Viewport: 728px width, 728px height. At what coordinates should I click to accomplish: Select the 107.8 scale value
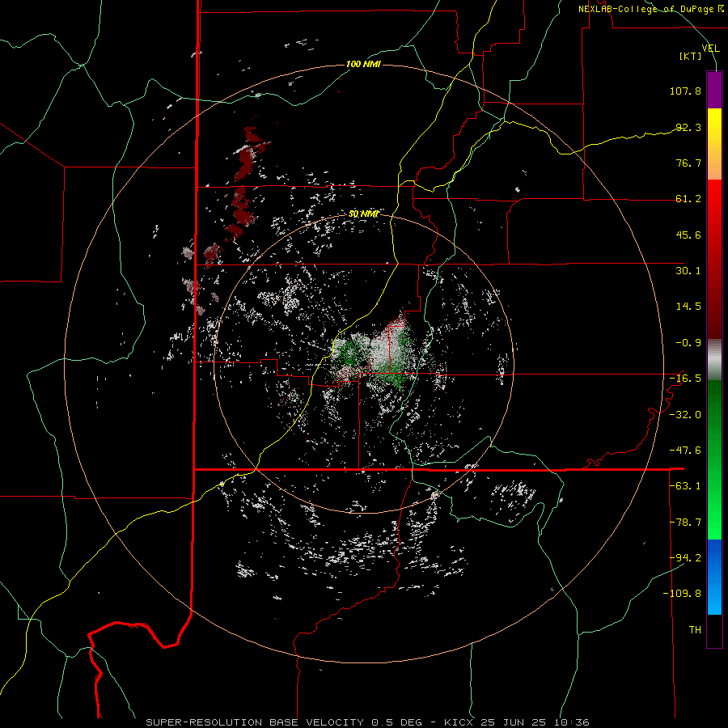(x=685, y=91)
